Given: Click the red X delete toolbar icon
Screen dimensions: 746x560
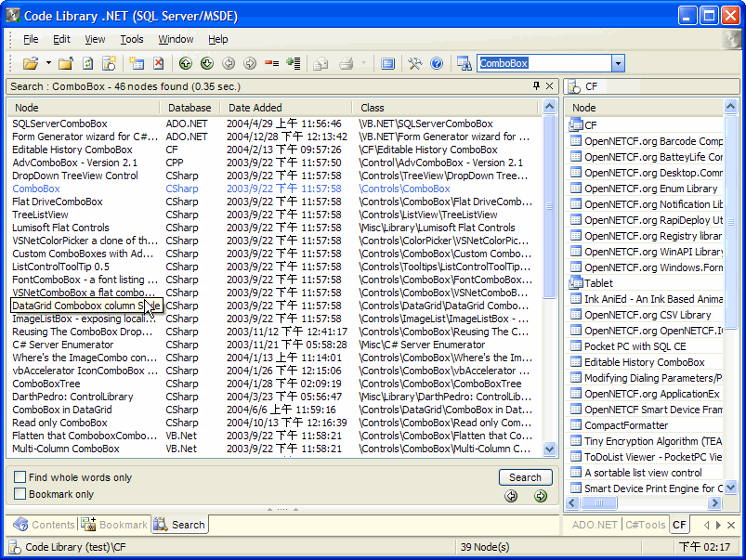Looking at the screenshot, I should click(x=159, y=63).
